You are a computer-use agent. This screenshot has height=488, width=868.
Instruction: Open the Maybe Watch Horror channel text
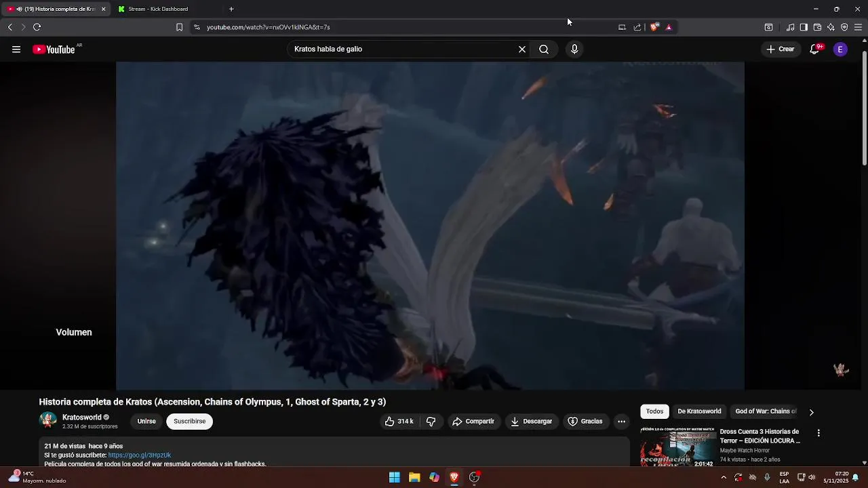click(745, 451)
